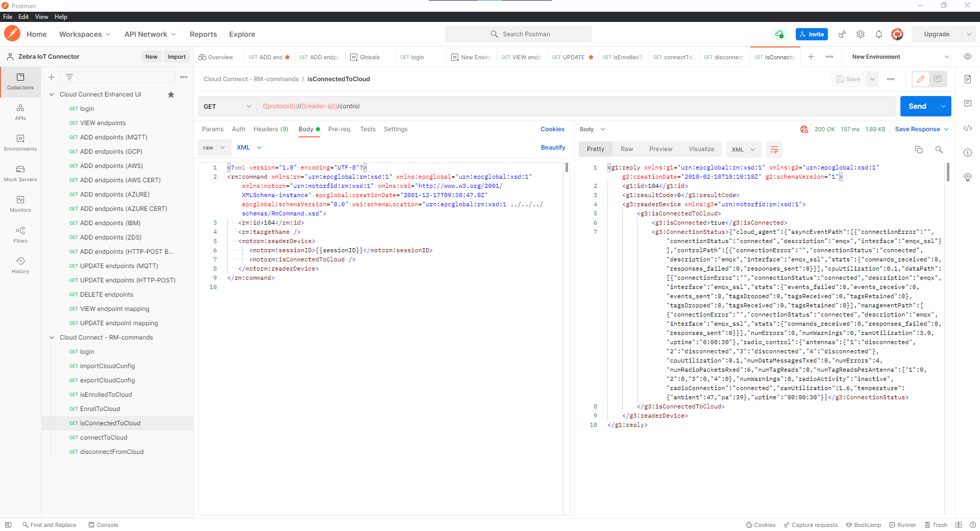Screen dimensions: 980x531
Task: Open tab options ellipsis menu
Action: pos(829,57)
